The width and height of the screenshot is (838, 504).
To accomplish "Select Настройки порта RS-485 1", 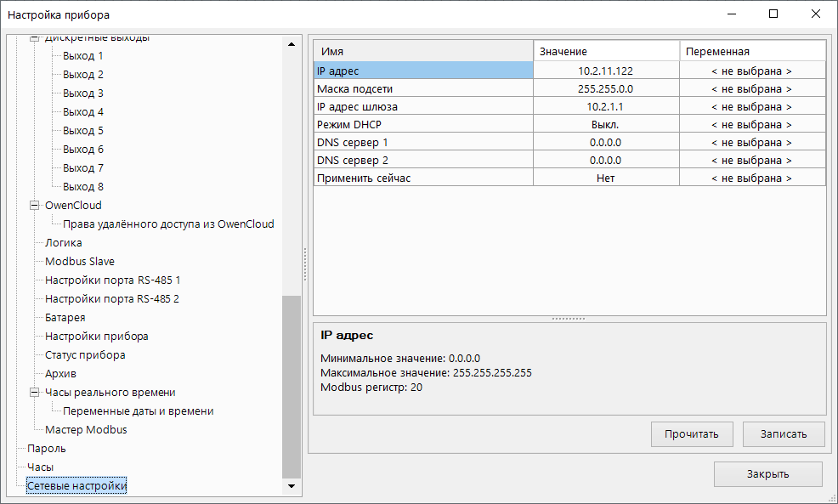I will click(x=112, y=280).
